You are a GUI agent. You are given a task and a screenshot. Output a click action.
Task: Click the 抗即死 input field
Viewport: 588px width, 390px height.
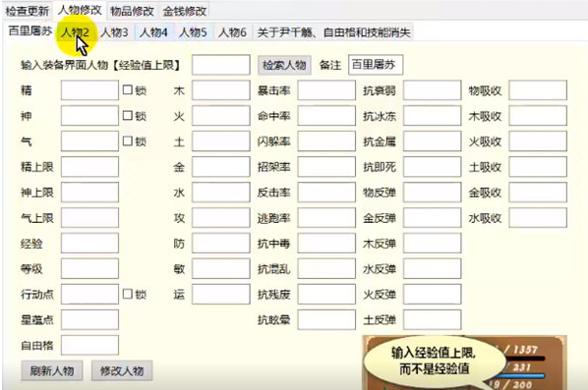pos(433,167)
